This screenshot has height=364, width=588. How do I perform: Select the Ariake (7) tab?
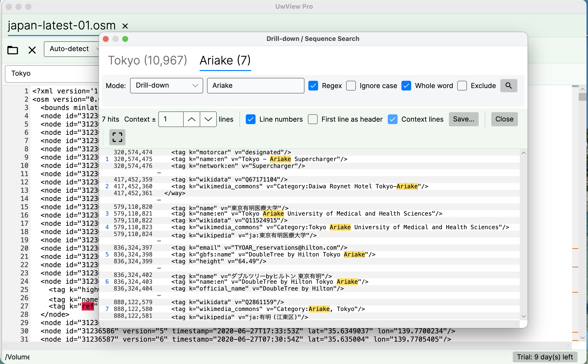(x=225, y=60)
